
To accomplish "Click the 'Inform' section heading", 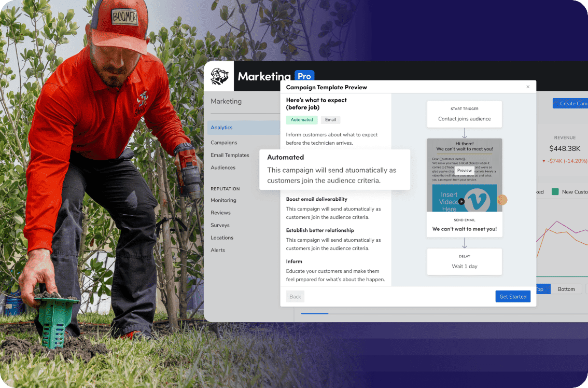I will coord(294,261).
